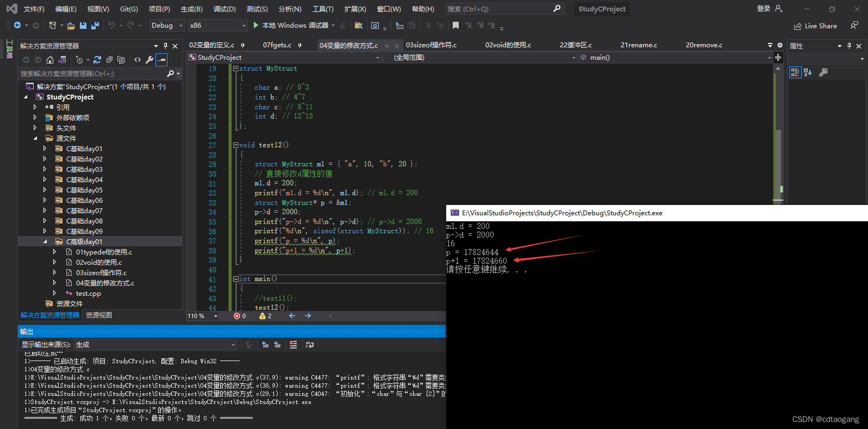
Task: Collapse the C高级day01 folder
Action: point(45,241)
